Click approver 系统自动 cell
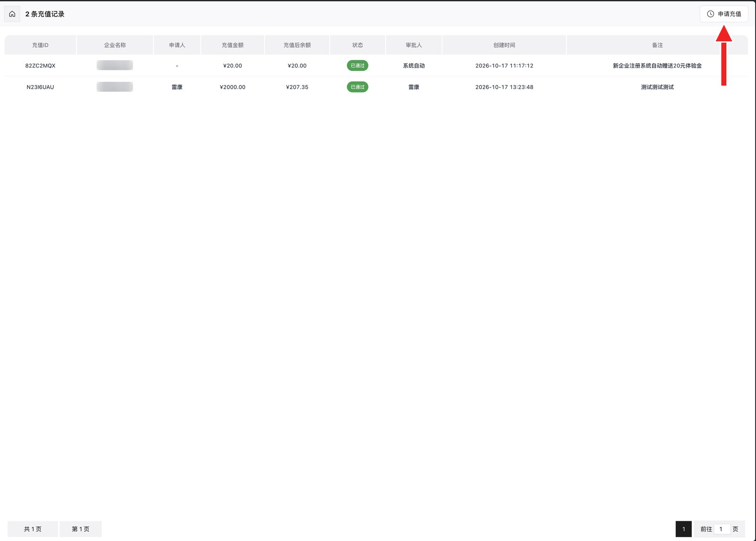756x541 pixels. tap(414, 66)
